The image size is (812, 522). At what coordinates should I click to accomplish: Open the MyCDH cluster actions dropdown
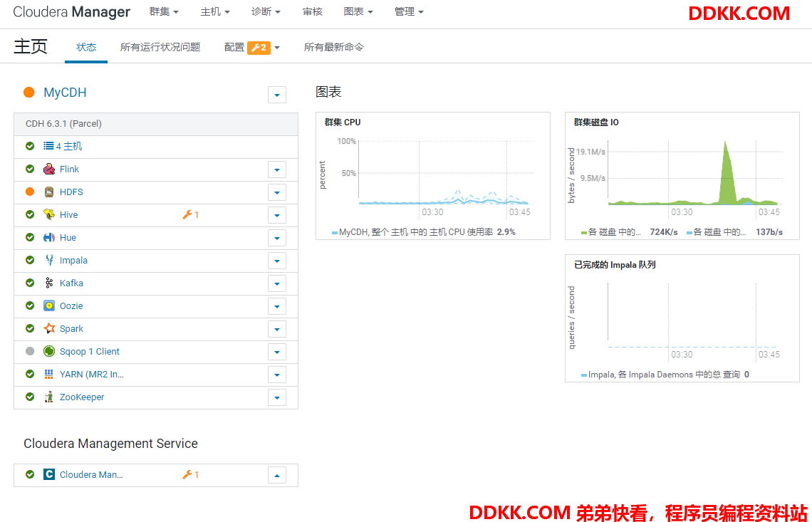point(277,95)
